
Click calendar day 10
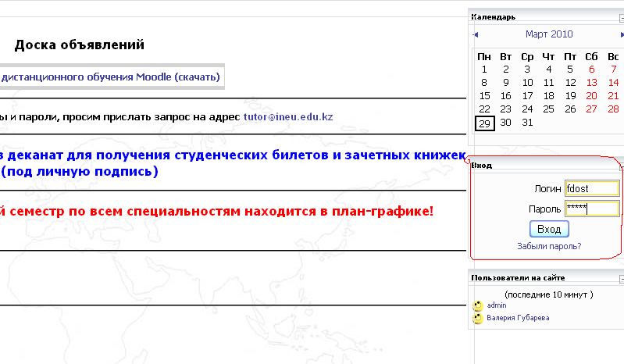pos(527,83)
